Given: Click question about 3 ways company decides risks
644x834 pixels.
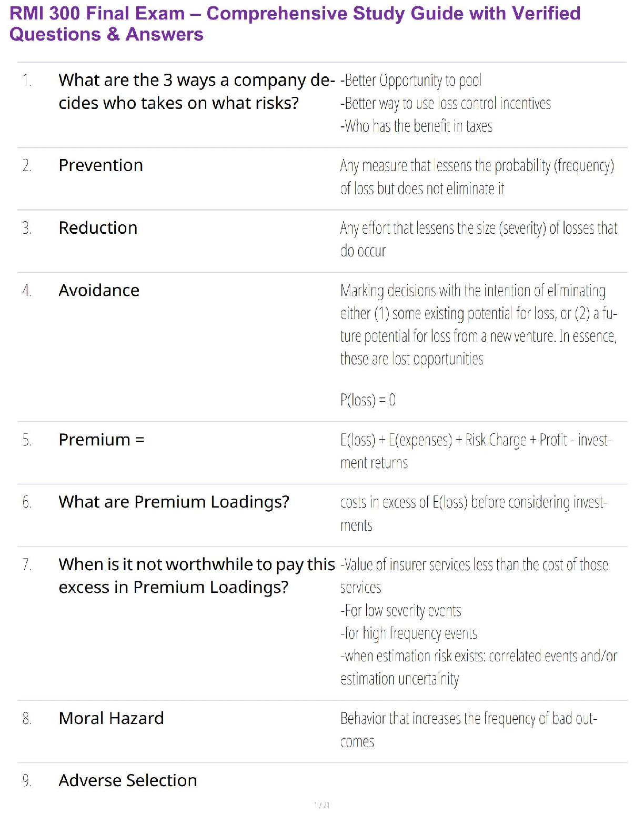Looking at the screenshot, I should click(x=196, y=92).
